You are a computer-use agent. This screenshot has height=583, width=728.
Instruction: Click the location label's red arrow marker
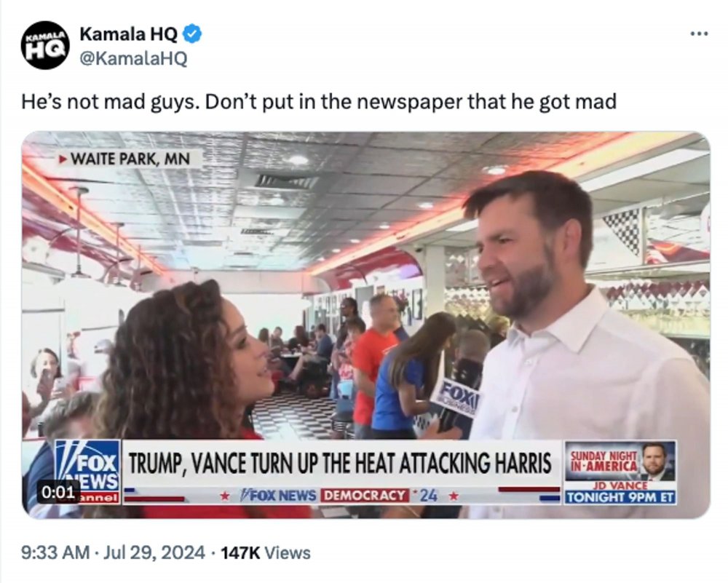tap(63, 159)
